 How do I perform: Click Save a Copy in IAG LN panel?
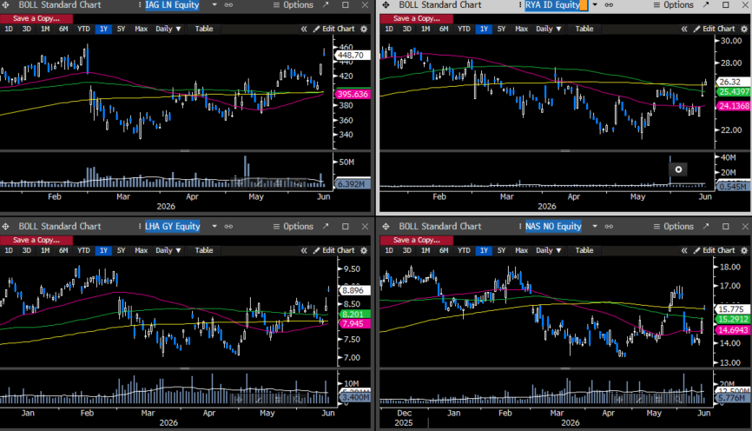point(36,19)
